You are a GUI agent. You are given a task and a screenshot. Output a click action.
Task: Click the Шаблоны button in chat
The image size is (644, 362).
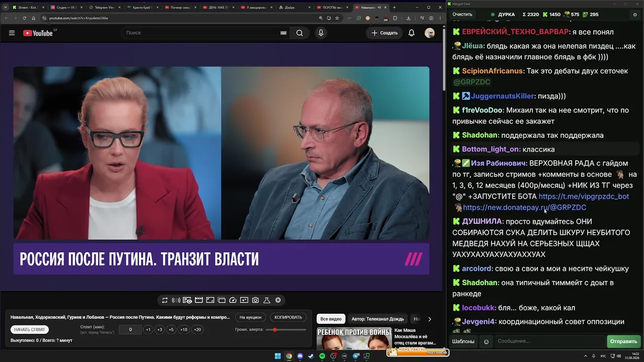tap(463, 341)
